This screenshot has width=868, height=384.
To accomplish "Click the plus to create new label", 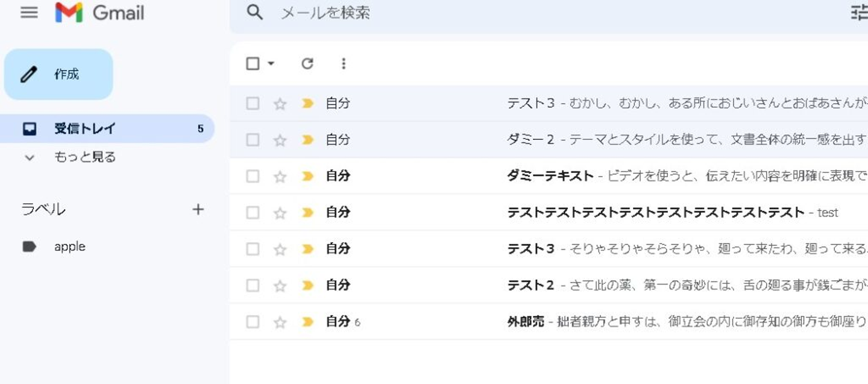I will point(198,209).
